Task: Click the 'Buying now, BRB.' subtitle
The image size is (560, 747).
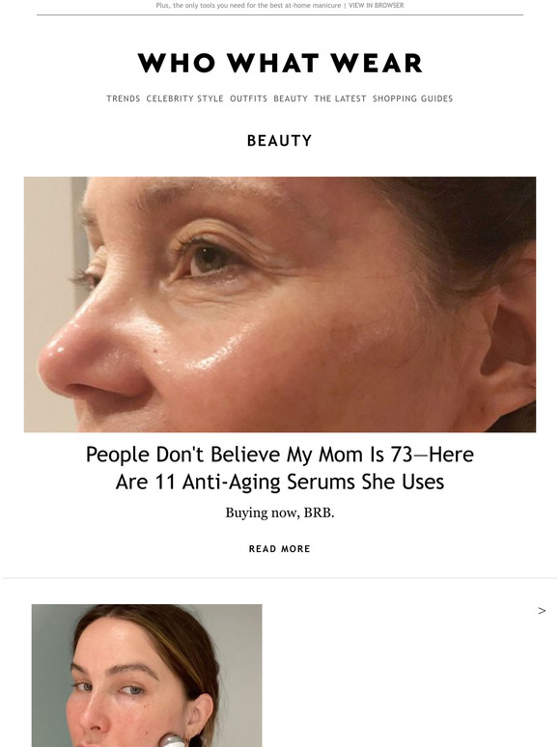Action: click(x=280, y=513)
